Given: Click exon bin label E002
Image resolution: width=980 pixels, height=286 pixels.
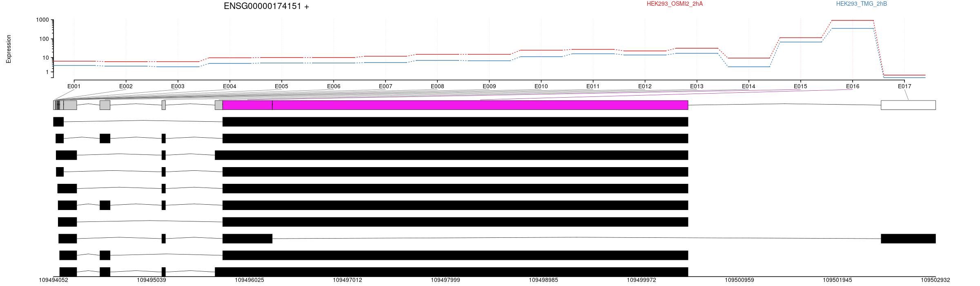Looking at the screenshot, I should 126,86.
